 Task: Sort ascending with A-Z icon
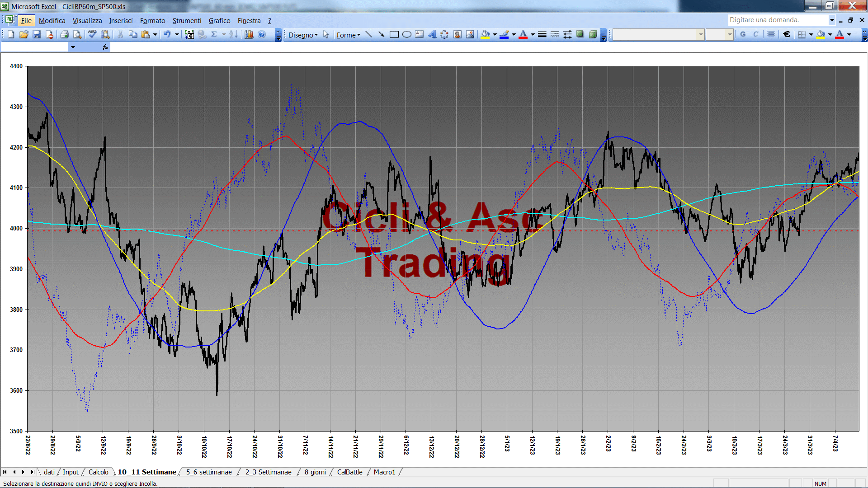point(233,34)
